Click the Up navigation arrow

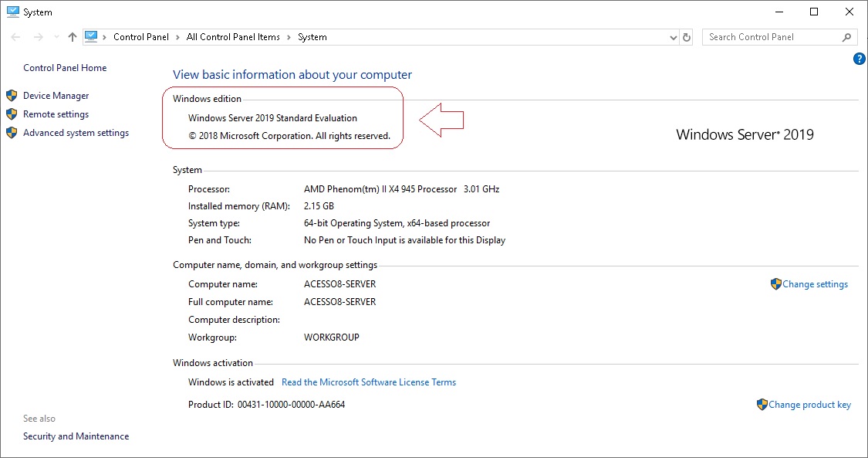click(x=71, y=36)
